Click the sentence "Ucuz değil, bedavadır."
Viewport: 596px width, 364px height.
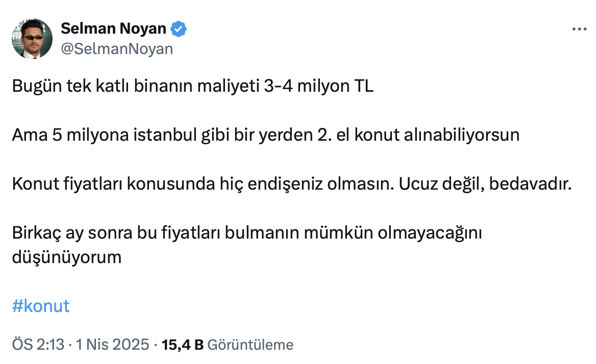(x=483, y=184)
